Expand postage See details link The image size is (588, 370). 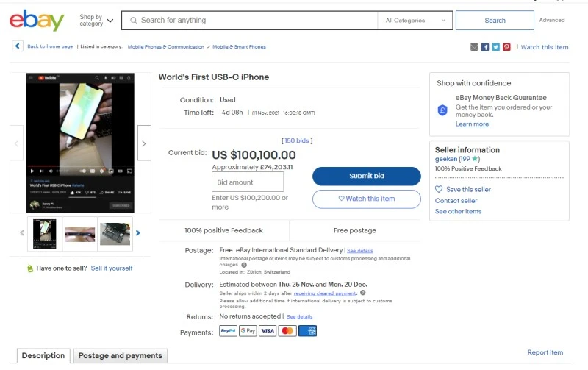pyautogui.click(x=360, y=251)
